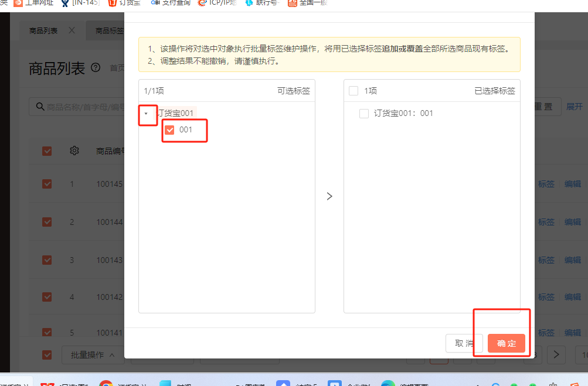Uncheck row 2 checkbox for 100144
Viewport: 588px width, 386px height.
click(47, 222)
